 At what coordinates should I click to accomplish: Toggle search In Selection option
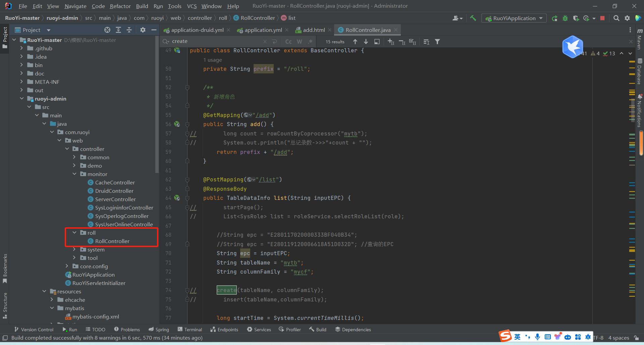[x=426, y=42]
